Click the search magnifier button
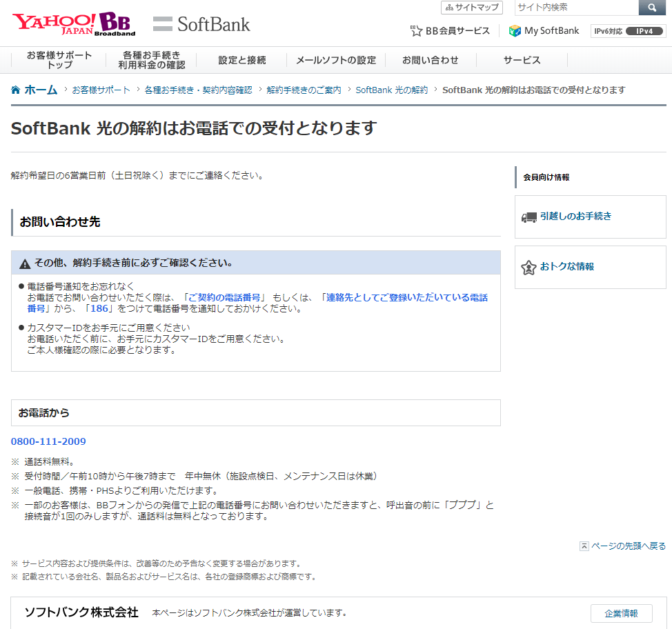 click(x=652, y=8)
